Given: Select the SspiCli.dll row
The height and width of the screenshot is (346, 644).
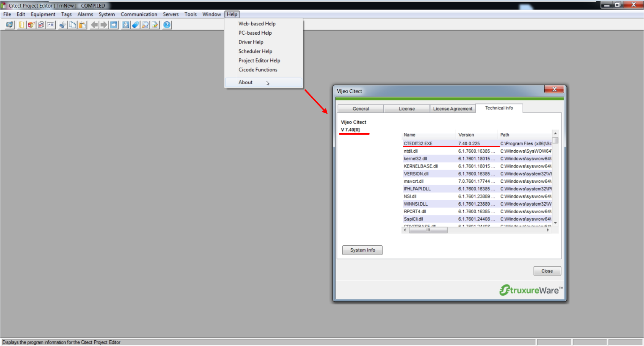Looking at the screenshot, I should pos(477,219).
